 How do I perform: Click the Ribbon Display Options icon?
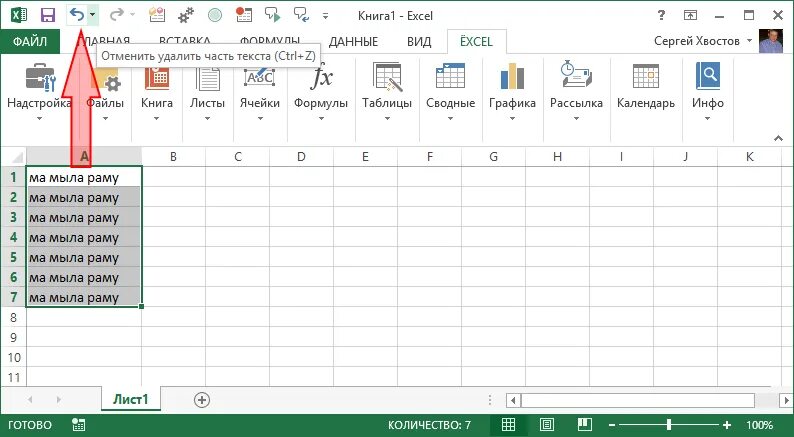(x=690, y=16)
